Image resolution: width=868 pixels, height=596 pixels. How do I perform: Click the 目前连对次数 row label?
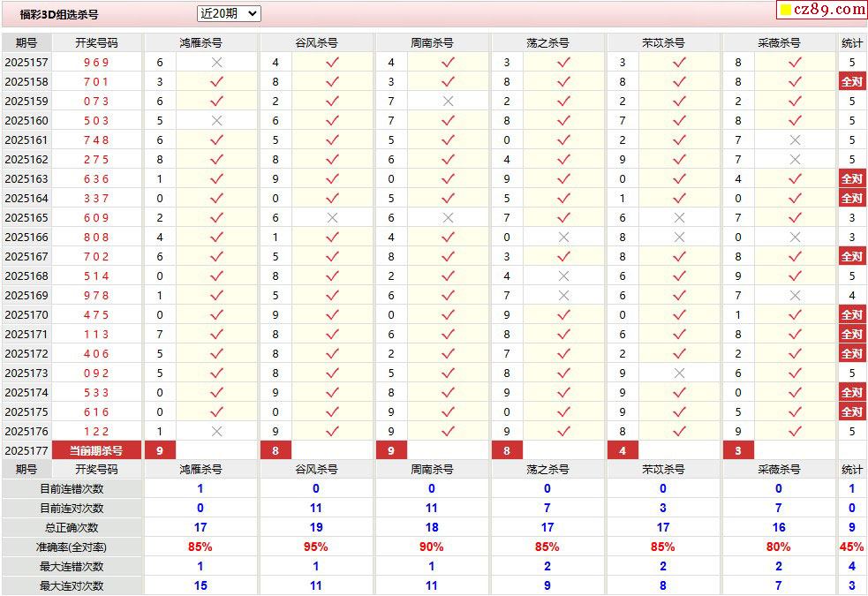point(72,509)
